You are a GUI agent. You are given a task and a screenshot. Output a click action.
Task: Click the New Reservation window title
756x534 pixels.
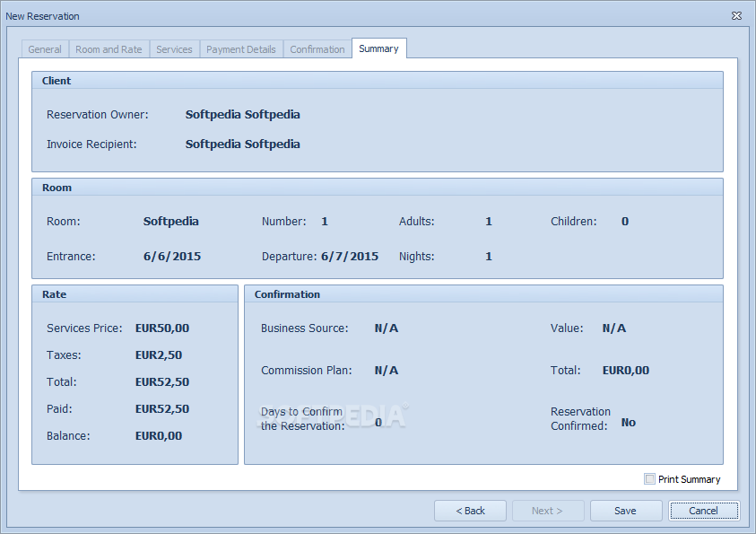(42, 16)
